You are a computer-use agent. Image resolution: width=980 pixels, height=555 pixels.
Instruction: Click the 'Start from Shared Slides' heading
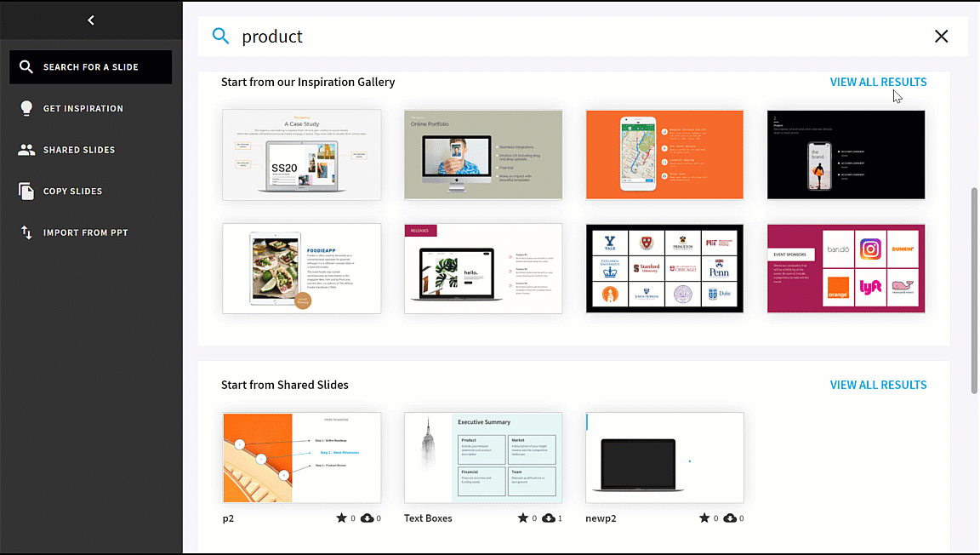click(x=285, y=385)
